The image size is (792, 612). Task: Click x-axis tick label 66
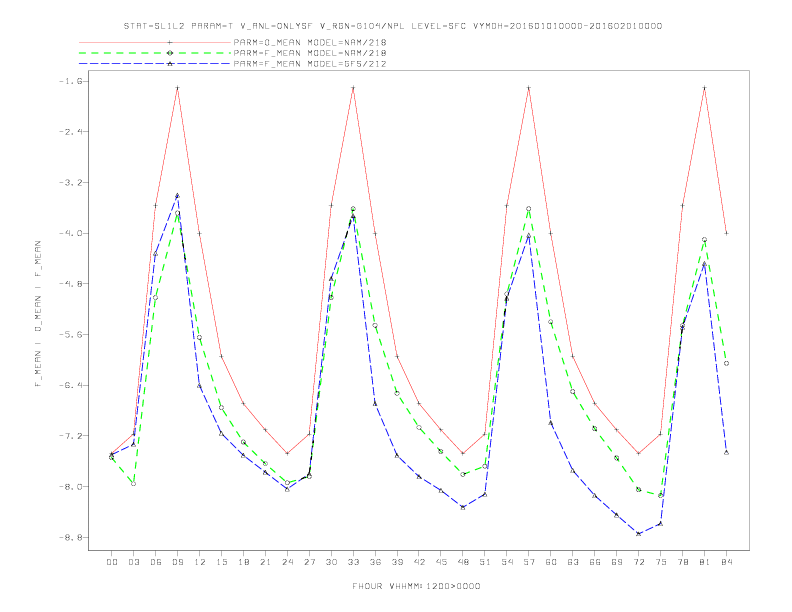[x=595, y=562]
